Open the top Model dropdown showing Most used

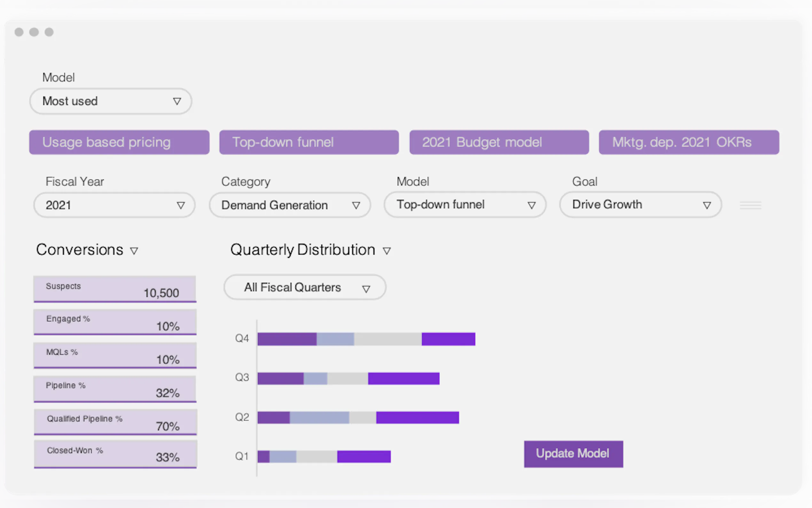[110, 101]
